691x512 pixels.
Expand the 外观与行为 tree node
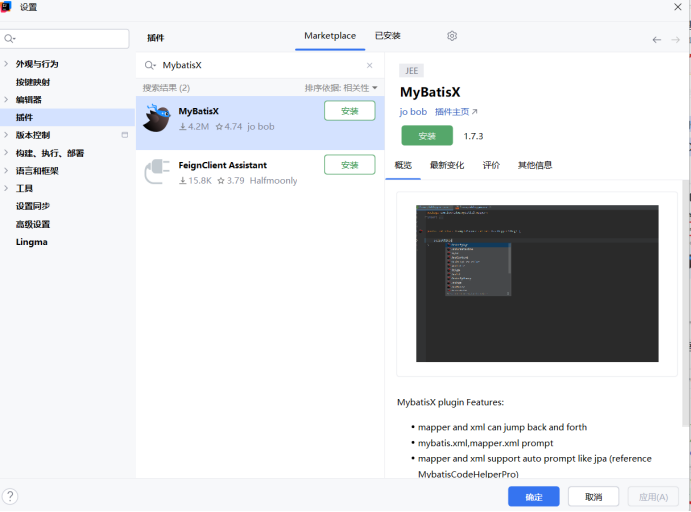tap(6, 64)
